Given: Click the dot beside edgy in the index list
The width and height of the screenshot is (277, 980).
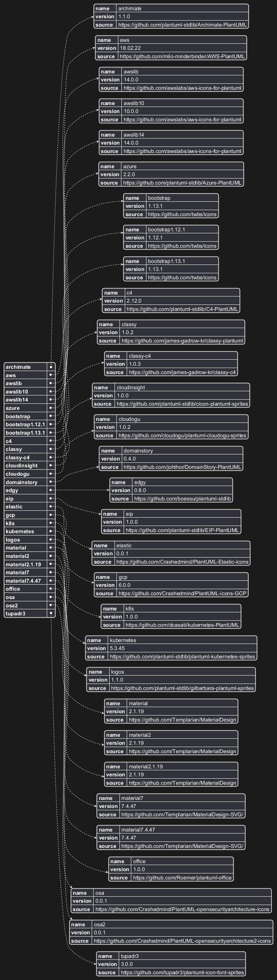Looking at the screenshot, I should [x=51, y=490].
